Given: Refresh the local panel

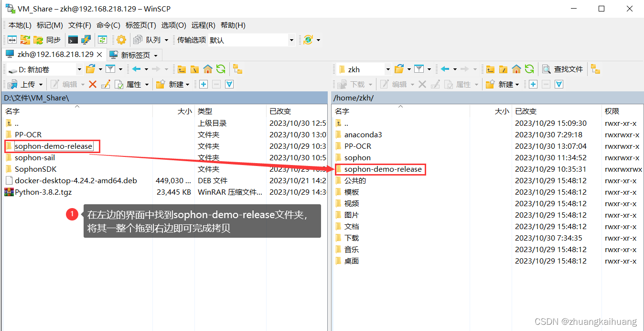Looking at the screenshot, I should coord(220,69).
